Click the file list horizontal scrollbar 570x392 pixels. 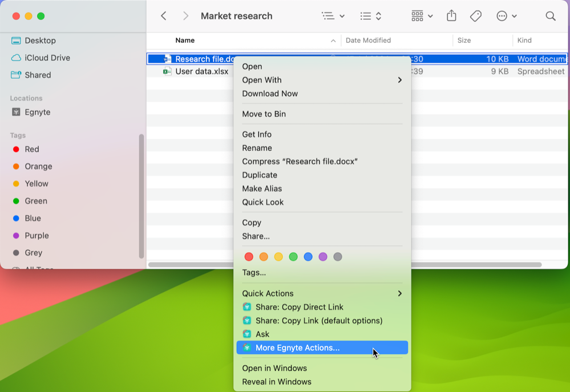click(x=345, y=265)
